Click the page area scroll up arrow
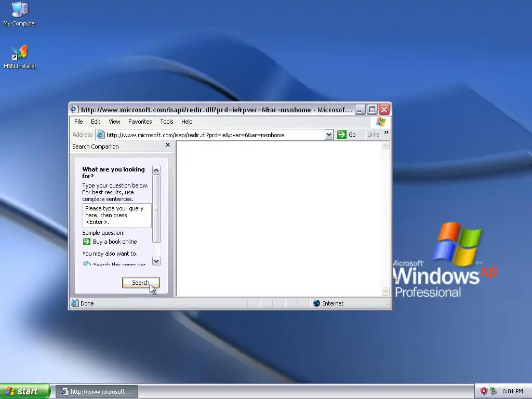This screenshot has width=532, height=399. click(385, 146)
